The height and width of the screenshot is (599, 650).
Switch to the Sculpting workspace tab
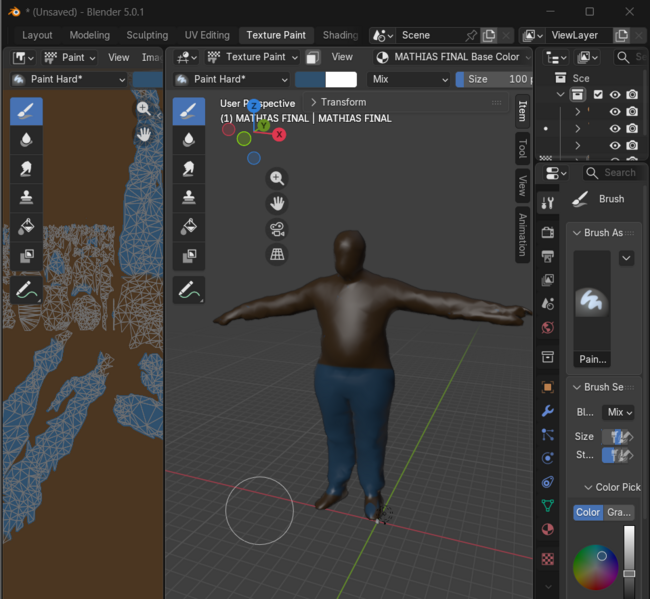(147, 35)
